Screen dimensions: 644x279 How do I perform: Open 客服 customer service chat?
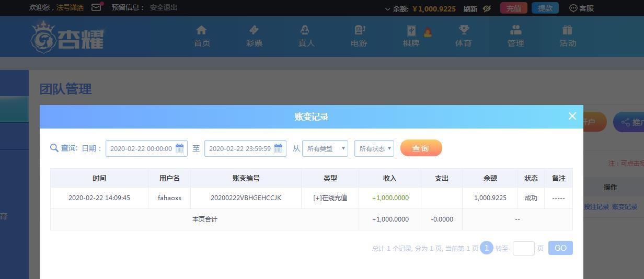581,8
